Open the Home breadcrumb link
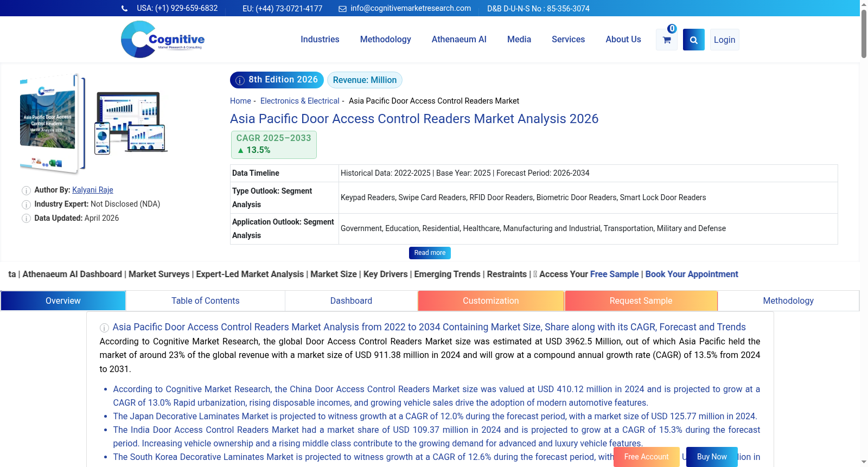Viewport: 868px width, 467px height. [x=240, y=101]
